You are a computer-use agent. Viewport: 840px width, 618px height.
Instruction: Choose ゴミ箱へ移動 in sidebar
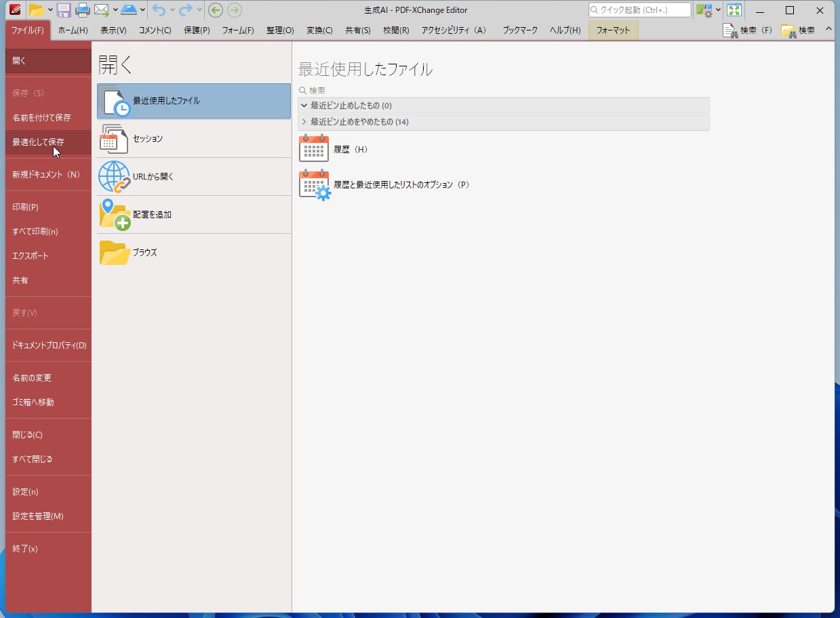tap(48, 403)
